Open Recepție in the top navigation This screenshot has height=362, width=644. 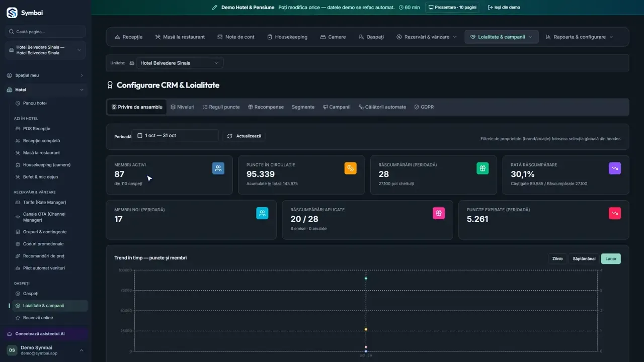(128, 37)
